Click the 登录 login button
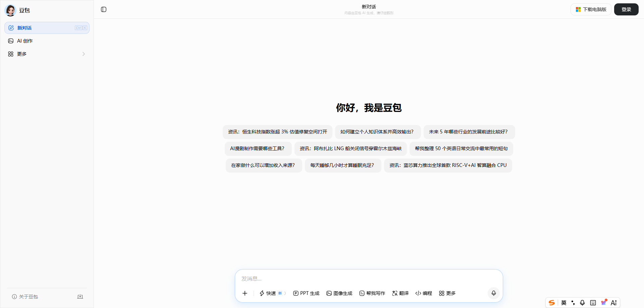The width and height of the screenshot is (644, 308). 626,9
